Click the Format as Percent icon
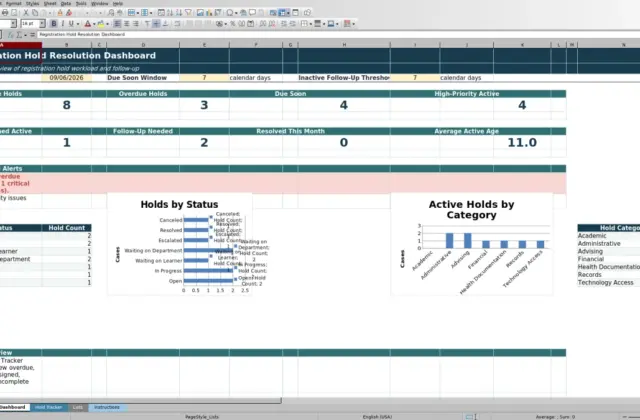Image resolution: width=640 pixels, height=420 pixels. 233,24
